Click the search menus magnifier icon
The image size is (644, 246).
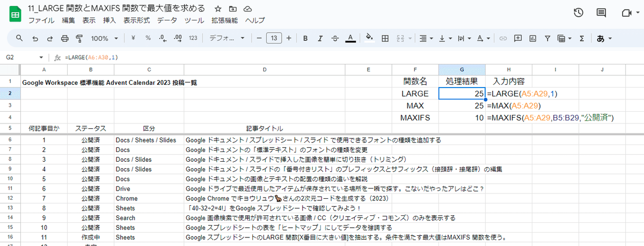click(19, 38)
